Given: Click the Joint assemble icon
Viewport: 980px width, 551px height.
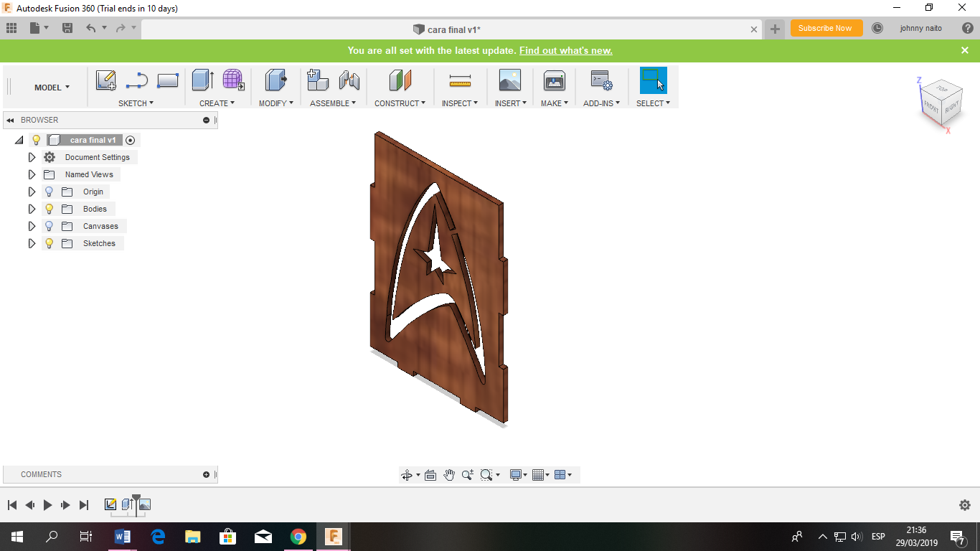Looking at the screenshot, I should [x=349, y=80].
